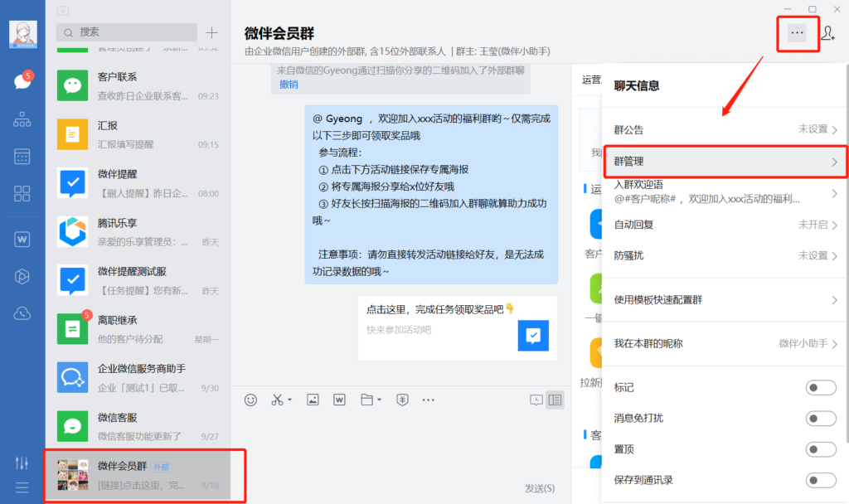
Task: Open the 微伴提醒 conversation
Action: pyautogui.click(x=138, y=183)
